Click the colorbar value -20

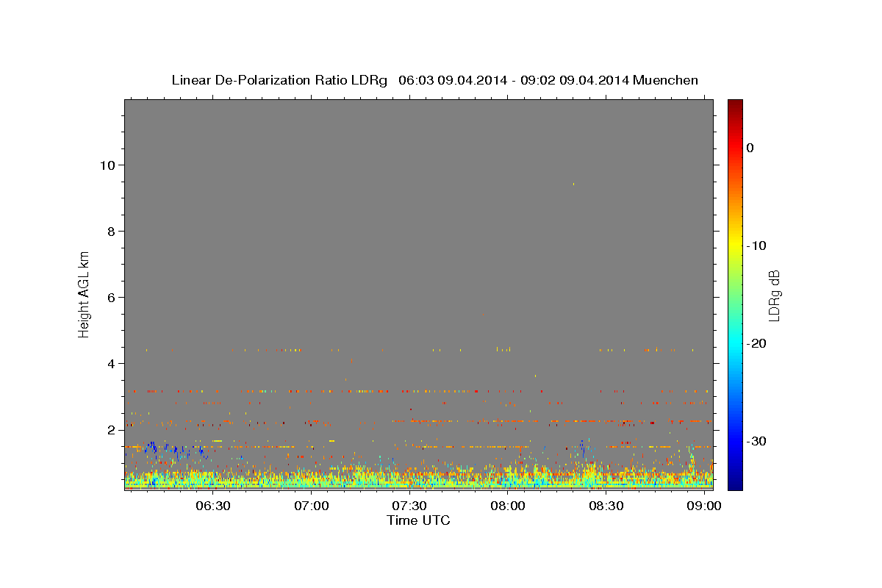757,343
